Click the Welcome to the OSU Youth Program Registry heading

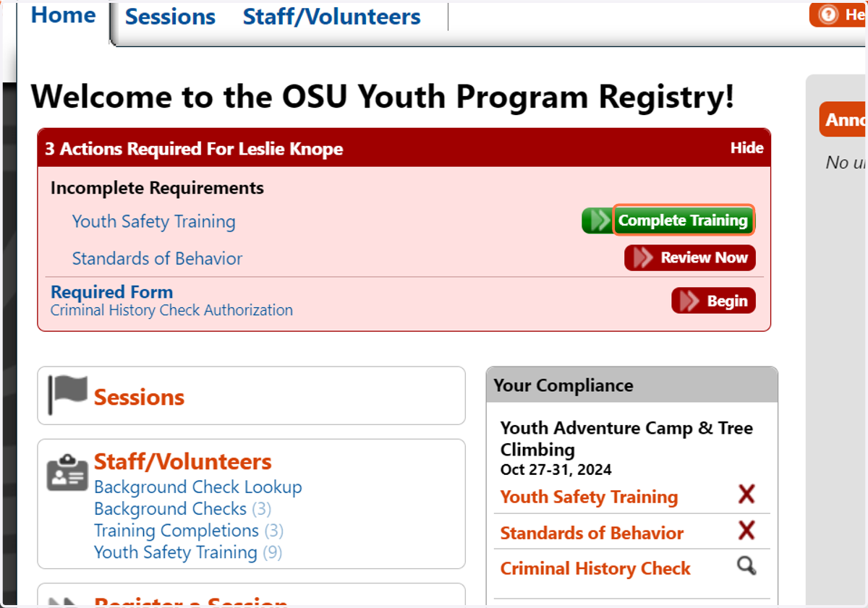(x=383, y=97)
